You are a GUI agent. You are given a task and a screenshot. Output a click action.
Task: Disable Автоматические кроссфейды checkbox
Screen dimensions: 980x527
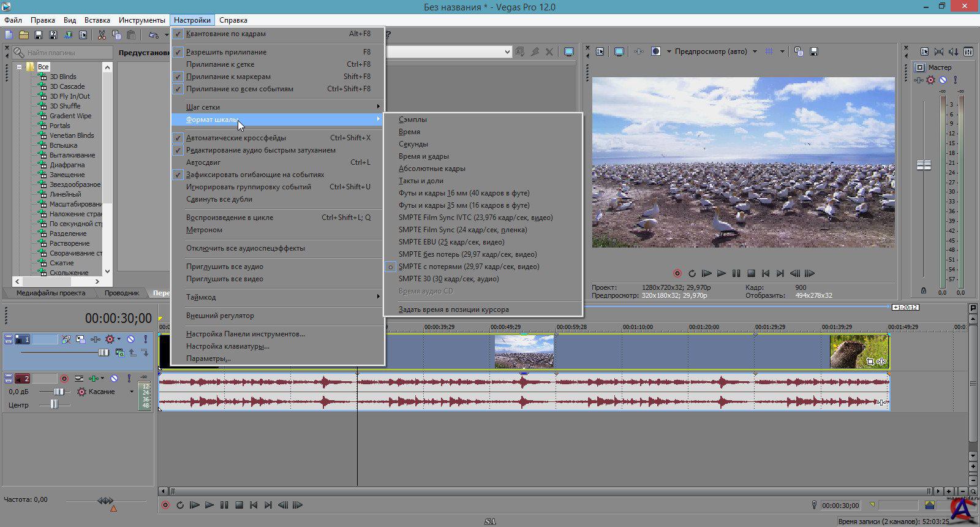(x=236, y=138)
